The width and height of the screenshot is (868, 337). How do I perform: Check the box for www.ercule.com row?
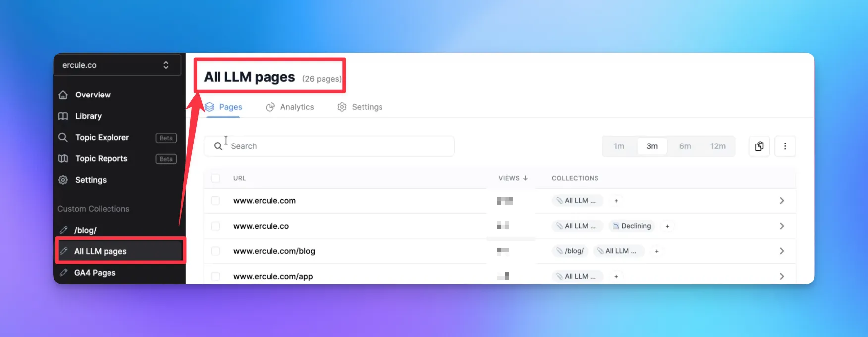[x=216, y=201]
